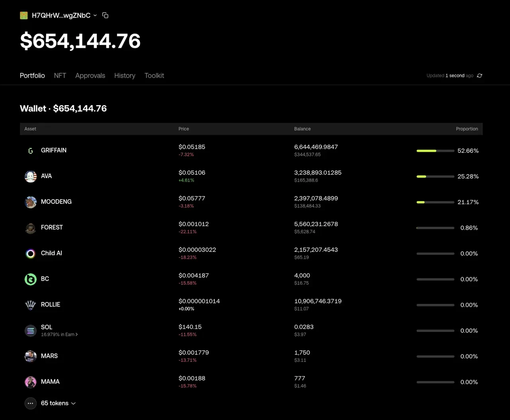Click the wallet address H7QHrW...wgZNbC
Image resolution: width=510 pixels, height=420 pixels.
point(61,16)
